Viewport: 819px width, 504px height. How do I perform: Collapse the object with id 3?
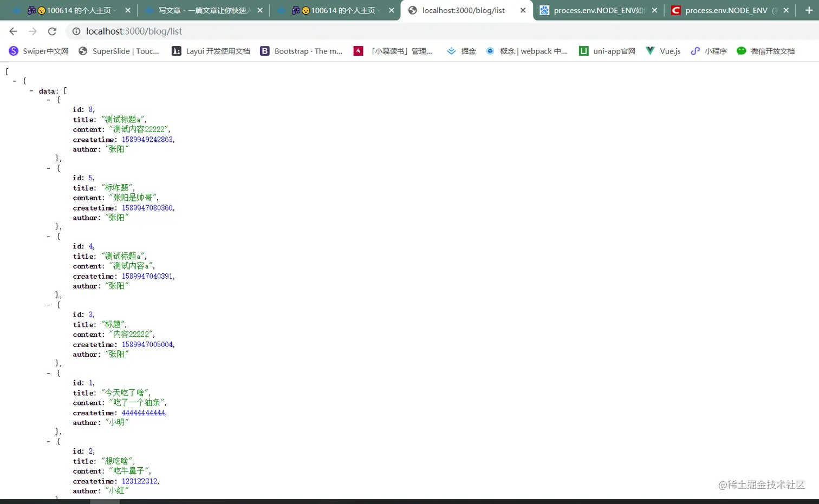[49, 305]
